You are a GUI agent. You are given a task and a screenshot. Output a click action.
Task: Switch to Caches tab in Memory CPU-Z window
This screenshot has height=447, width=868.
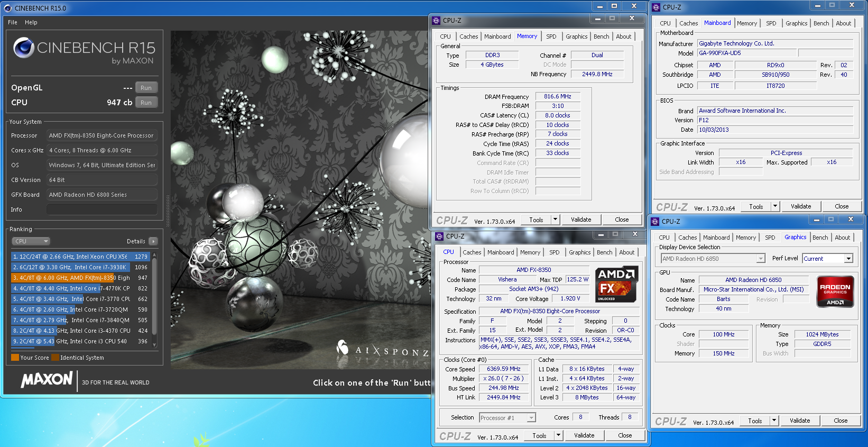[x=468, y=37]
